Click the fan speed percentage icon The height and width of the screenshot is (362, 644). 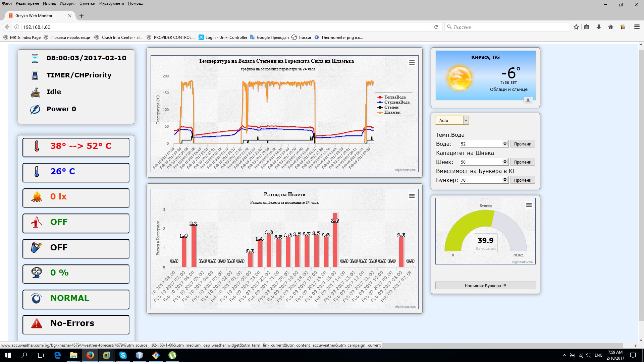(x=37, y=273)
